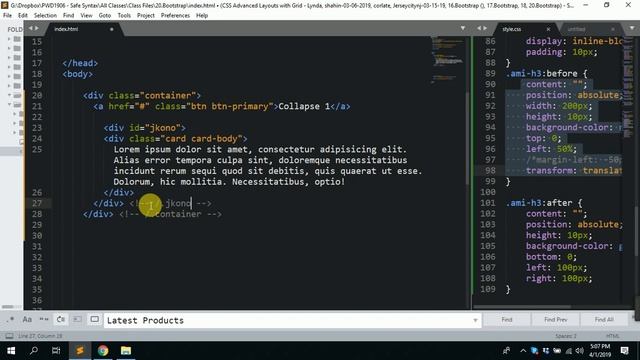Image resolution: width=640 pixels, height=360 pixels.
Task: Open find history dropdown arrow
Action: coord(475,320)
